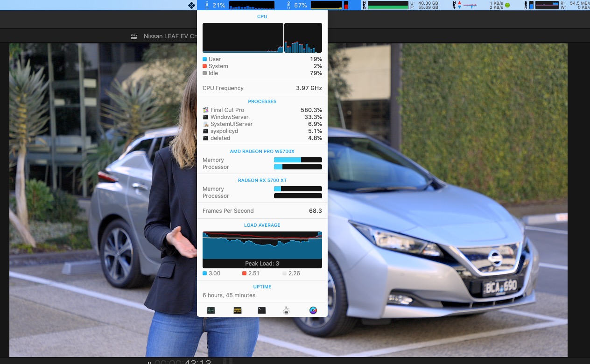Click the 'deleted' process row
The width and height of the screenshot is (590, 364).
[x=262, y=138]
